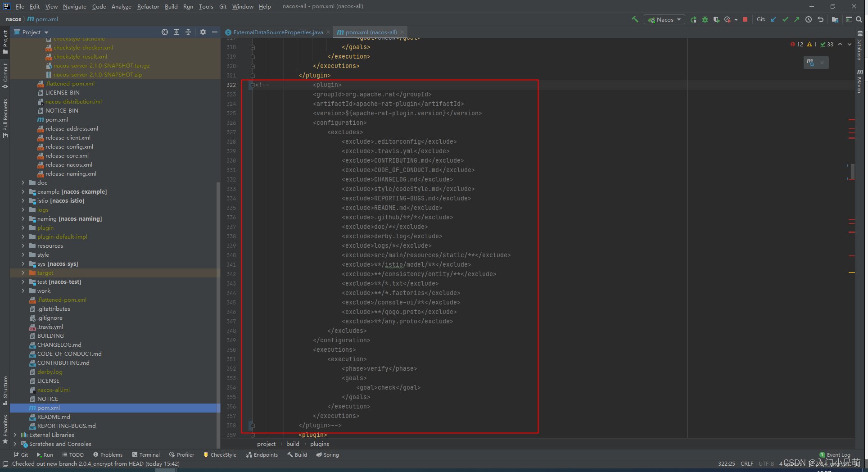Open the Nacos run configuration dropdown
The width and height of the screenshot is (868, 472).
tap(665, 19)
